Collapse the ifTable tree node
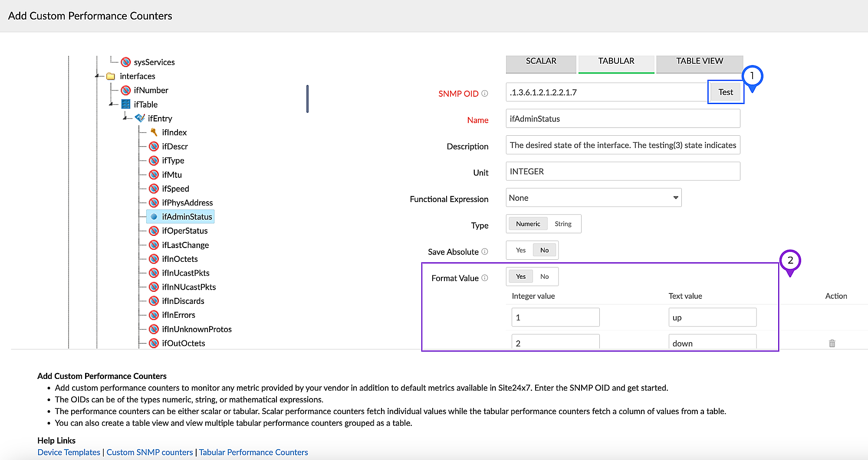Screen dimensions: 868x460 click(x=111, y=104)
